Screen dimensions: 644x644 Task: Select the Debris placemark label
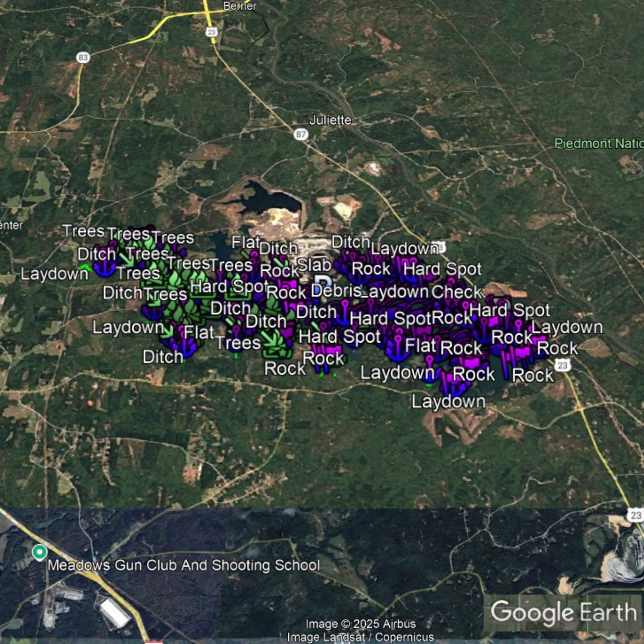coord(336,291)
